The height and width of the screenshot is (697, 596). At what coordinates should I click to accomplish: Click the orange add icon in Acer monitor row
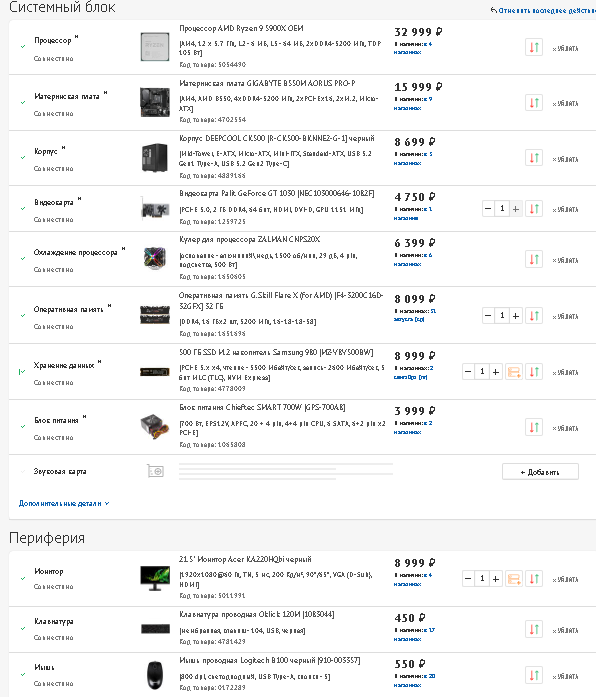point(514,579)
